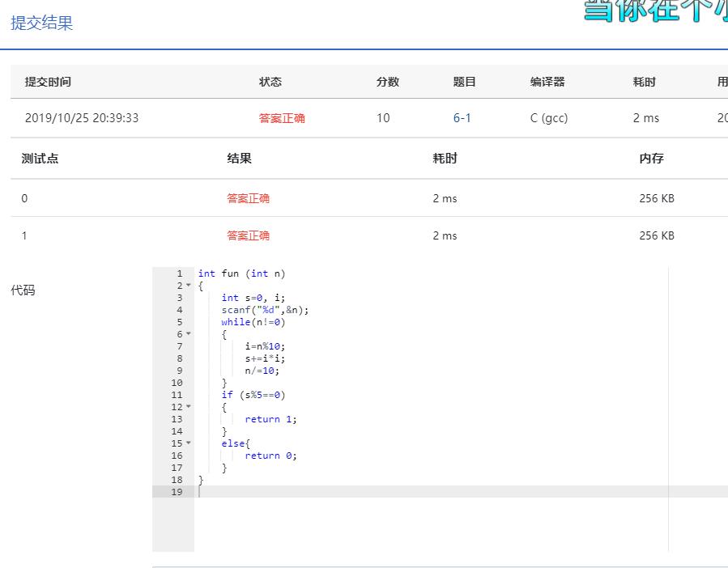
Task: Click compiler value C (gcc)
Action: [x=549, y=118]
